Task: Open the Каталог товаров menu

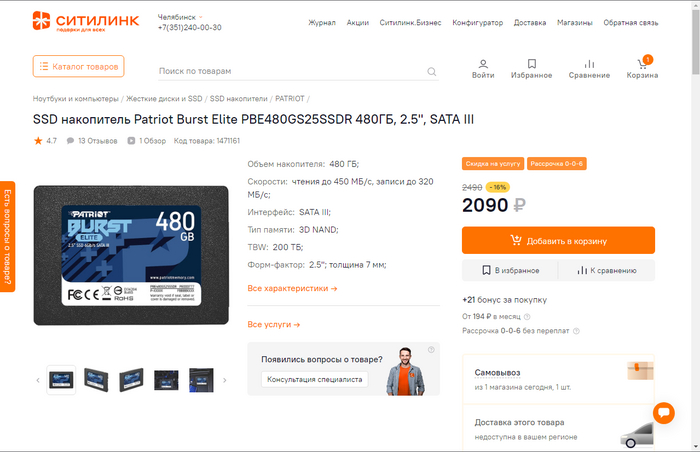Action: pos(79,67)
